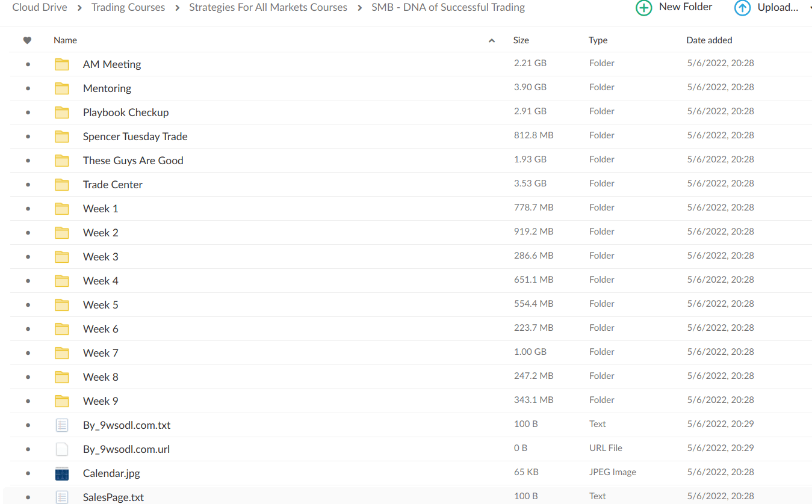Expand the Upload dropdown caret

[x=810, y=7]
